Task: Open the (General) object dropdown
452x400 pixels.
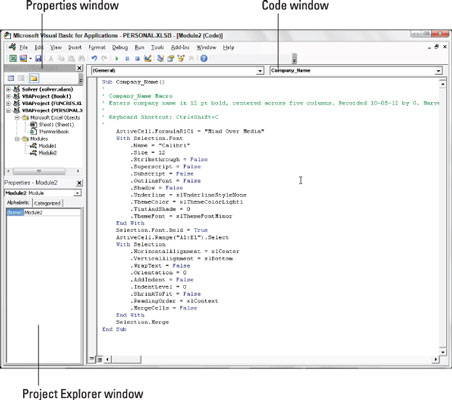Action: pyautogui.click(x=177, y=71)
